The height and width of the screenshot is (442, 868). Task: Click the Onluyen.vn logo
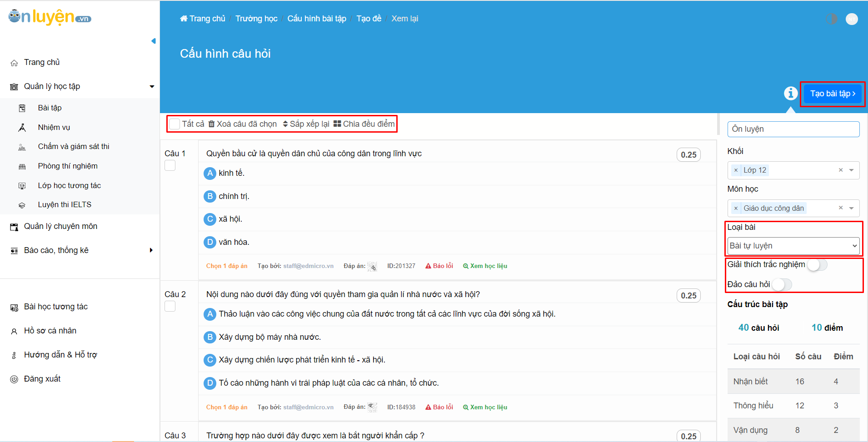tap(50, 17)
